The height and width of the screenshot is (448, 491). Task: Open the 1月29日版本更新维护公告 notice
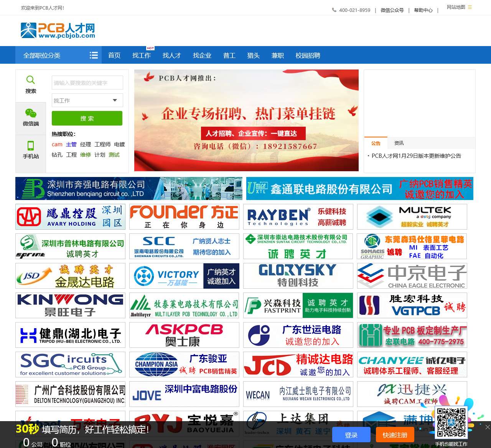416,156
